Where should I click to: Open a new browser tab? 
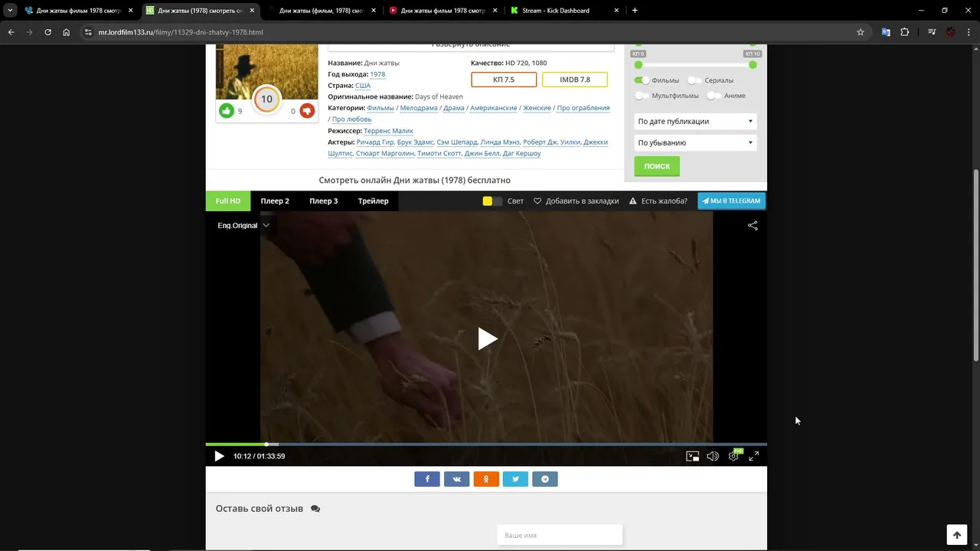point(635,11)
